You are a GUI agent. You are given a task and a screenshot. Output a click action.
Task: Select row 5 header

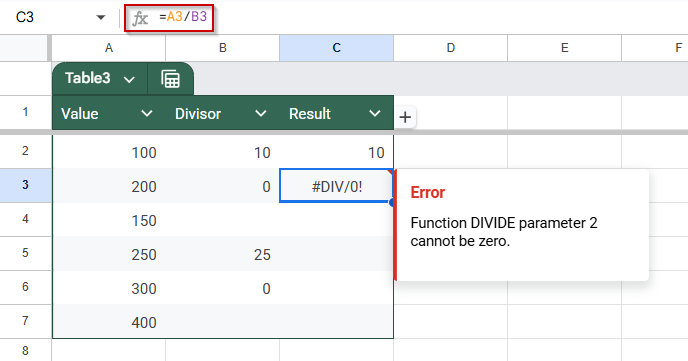pos(25,253)
